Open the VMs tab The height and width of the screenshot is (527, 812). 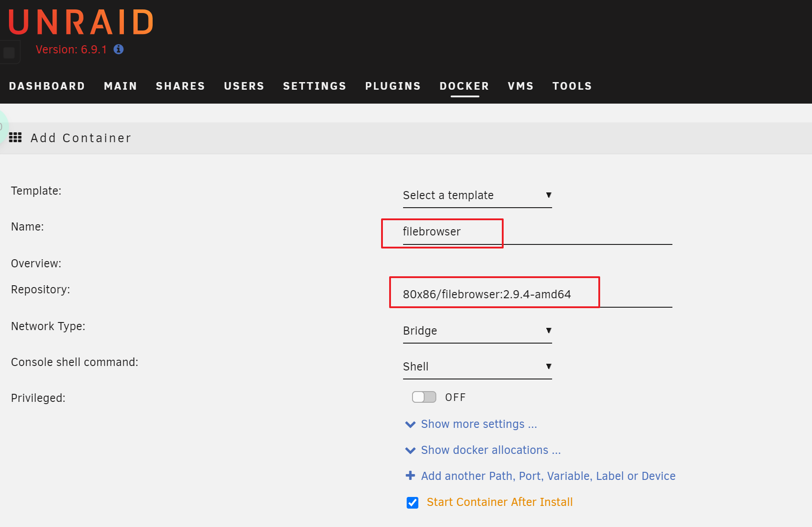(x=521, y=86)
